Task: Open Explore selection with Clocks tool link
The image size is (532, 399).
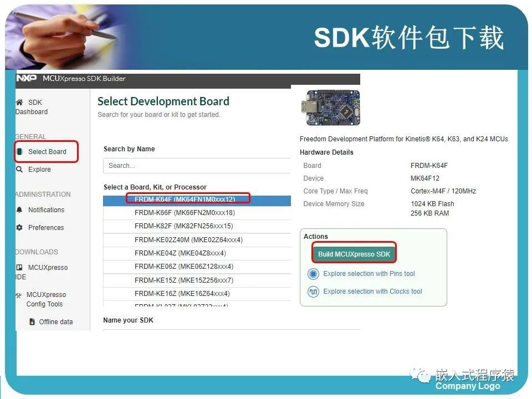Action: pyautogui.click(x=372, y=291)
